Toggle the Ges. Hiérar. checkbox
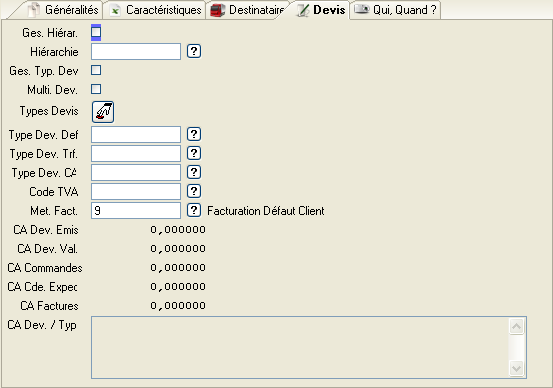 point(96,32)
